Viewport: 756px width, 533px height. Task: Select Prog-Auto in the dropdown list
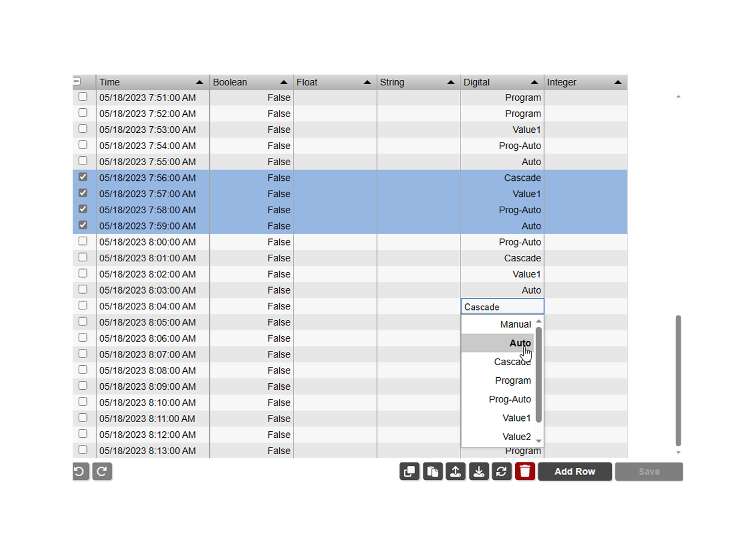[x=498, y=399]
